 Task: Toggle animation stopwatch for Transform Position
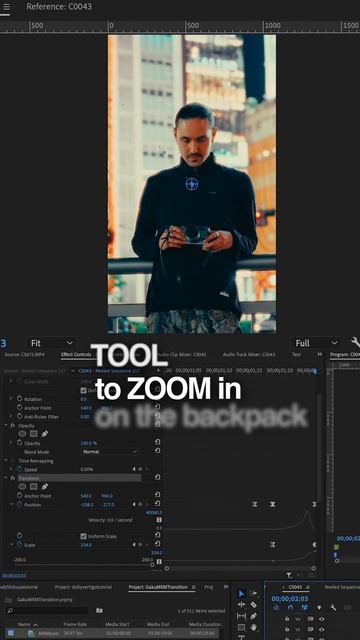(x=19, y=504)
